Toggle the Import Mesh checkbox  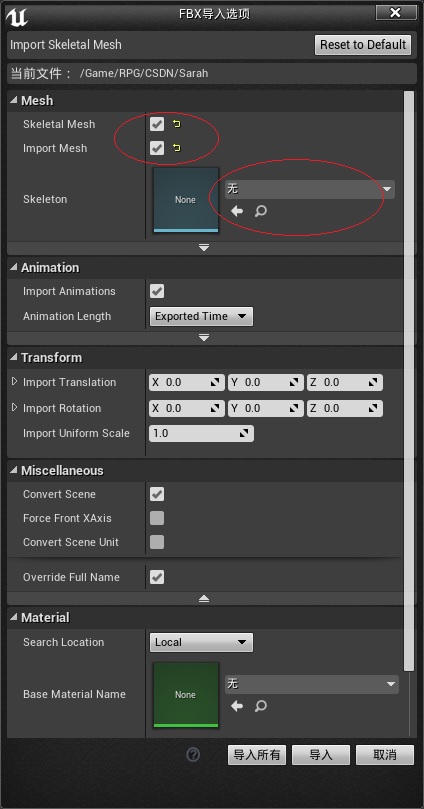[x=157, y=148]
